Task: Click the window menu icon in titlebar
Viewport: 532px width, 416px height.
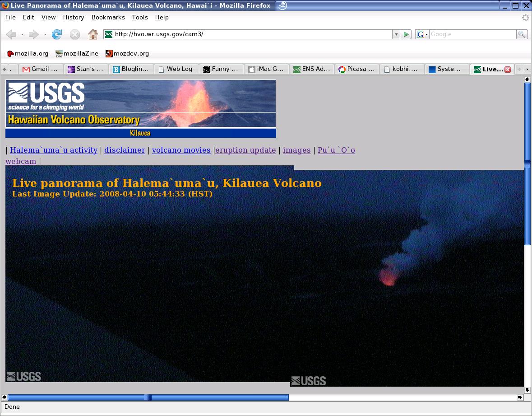Action: (x=5, y=5)
